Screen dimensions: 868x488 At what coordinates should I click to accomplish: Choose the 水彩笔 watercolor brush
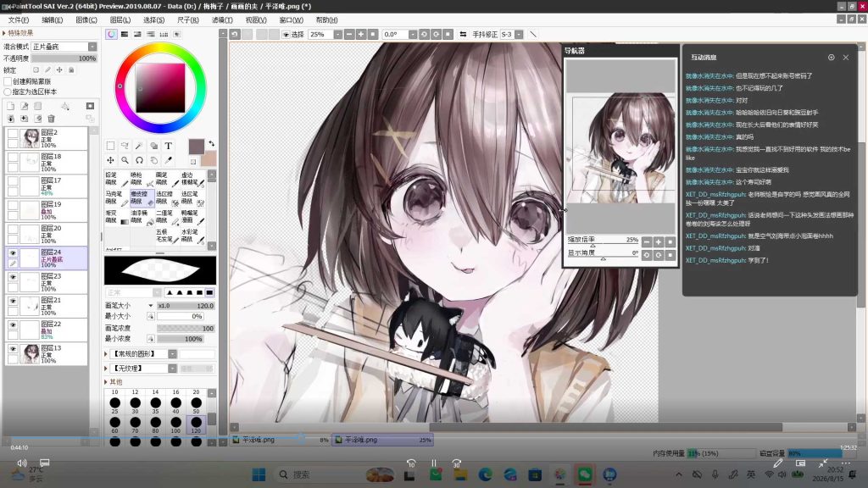click(192, 236)
